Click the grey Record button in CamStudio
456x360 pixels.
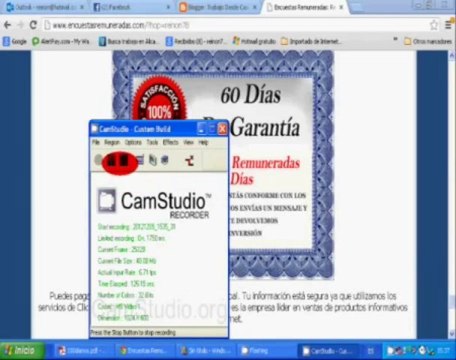98,160
